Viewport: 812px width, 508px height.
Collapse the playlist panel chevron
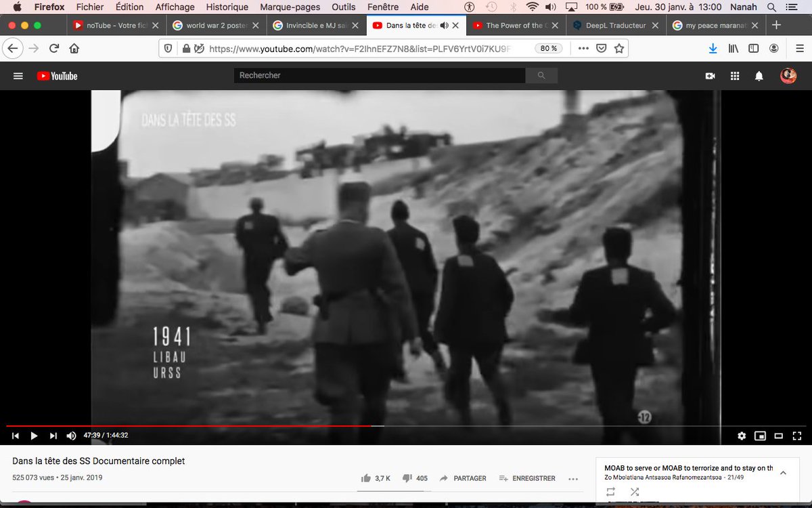point(784,473)
